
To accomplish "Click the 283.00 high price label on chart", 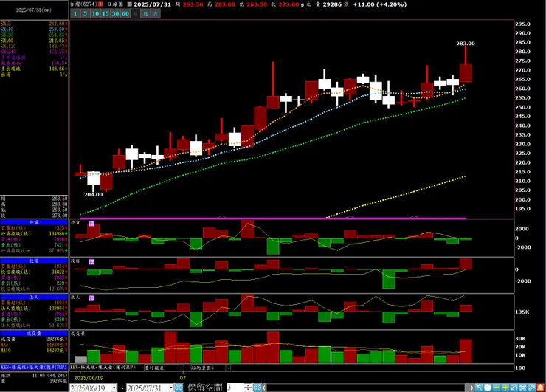I will point(466,44).
